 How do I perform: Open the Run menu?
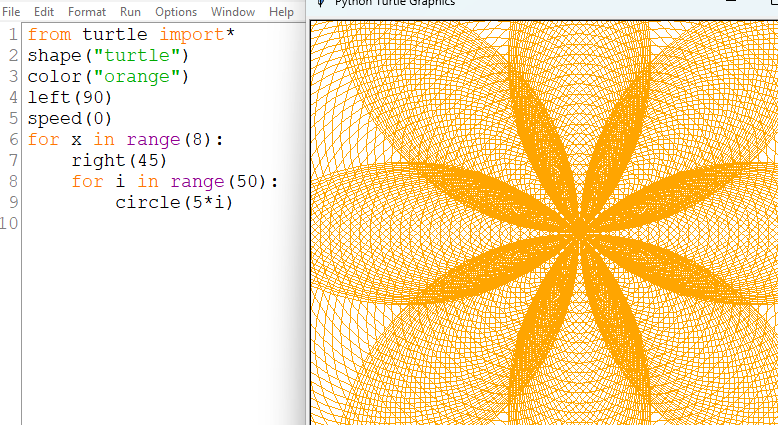pos(130,11)
